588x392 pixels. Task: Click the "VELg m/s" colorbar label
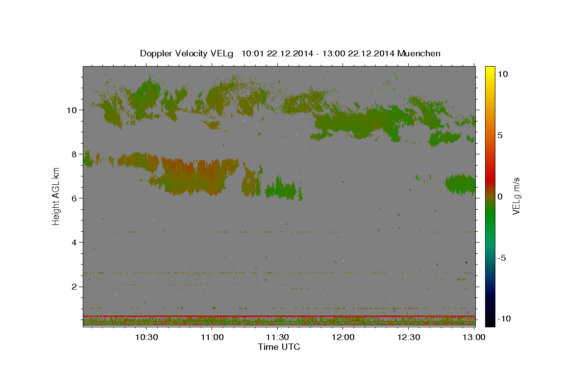pos(516,196)
